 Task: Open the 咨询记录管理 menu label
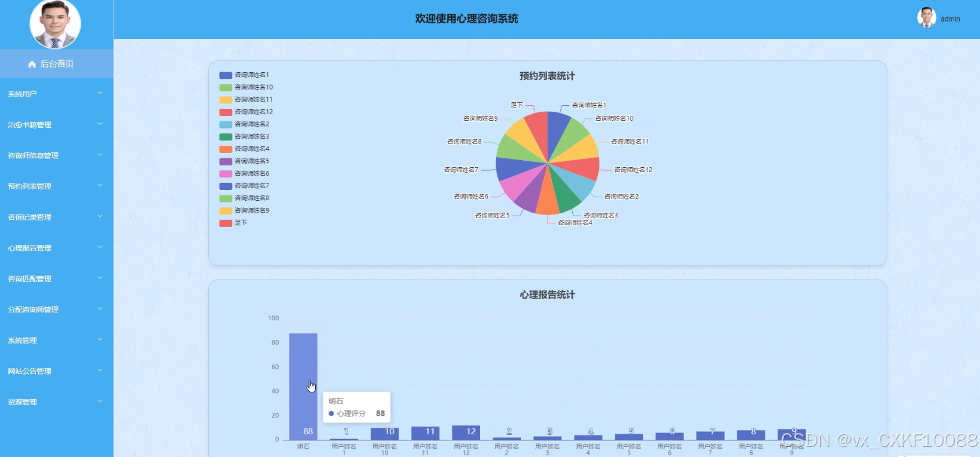(29, 217)
